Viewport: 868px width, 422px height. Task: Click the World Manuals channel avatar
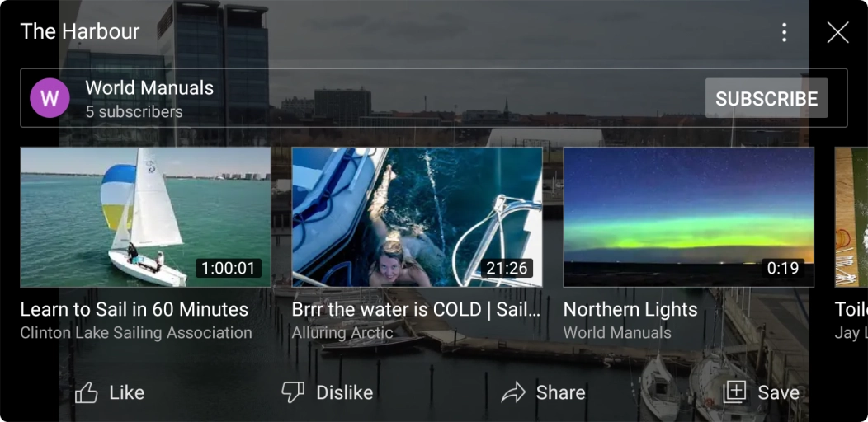(50, 98)
